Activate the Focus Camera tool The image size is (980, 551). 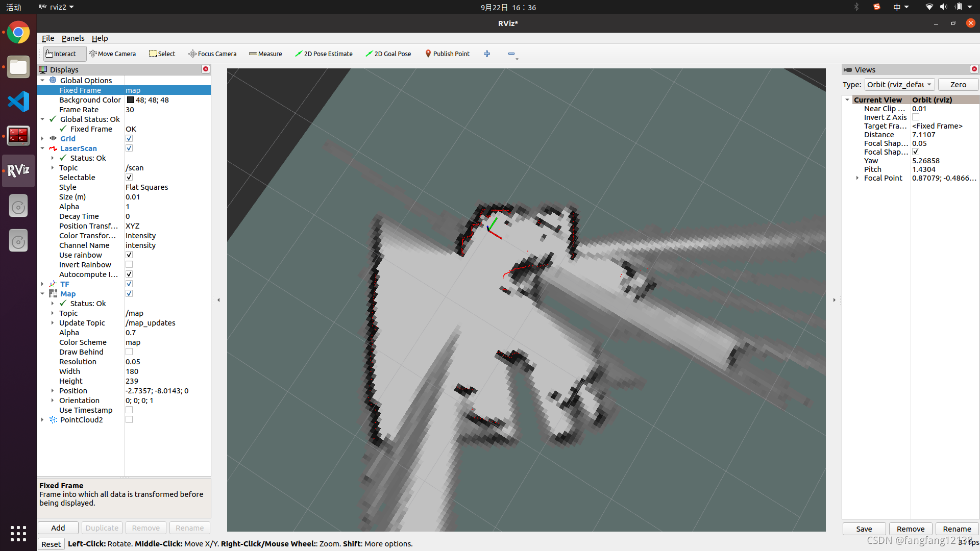[212, 54]
